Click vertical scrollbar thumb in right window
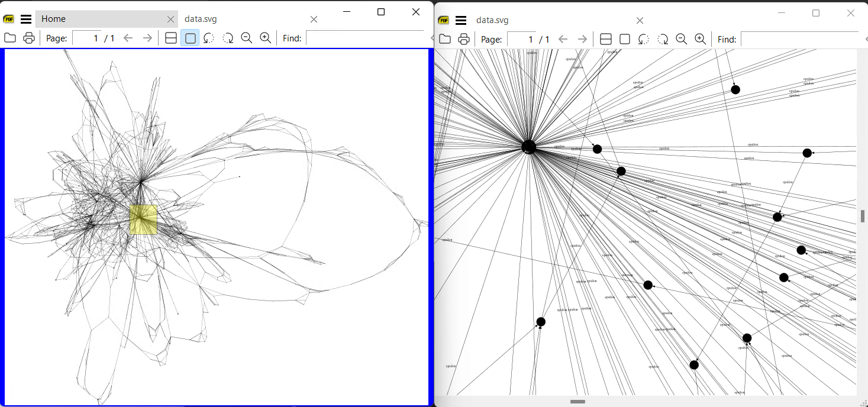 click(x=863, y=216)
